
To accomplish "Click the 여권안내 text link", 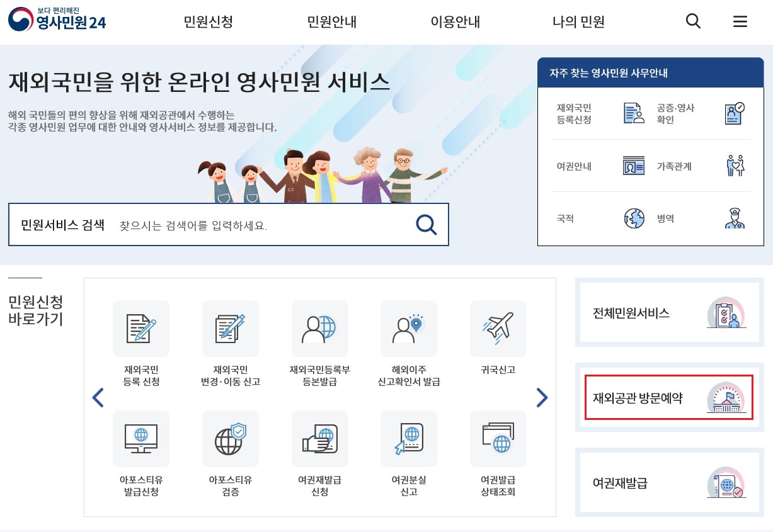I will pyautogui.click(x=574, y=167).
